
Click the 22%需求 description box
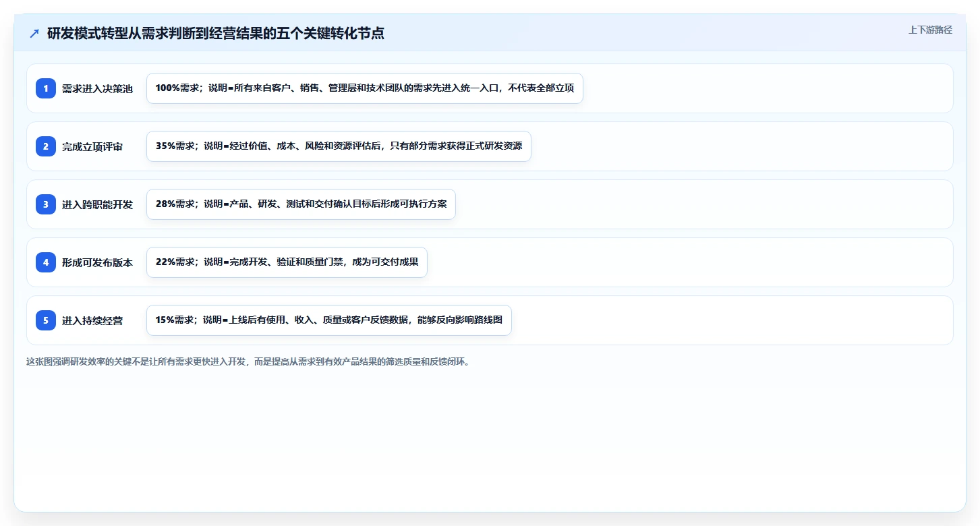(287, 262)
